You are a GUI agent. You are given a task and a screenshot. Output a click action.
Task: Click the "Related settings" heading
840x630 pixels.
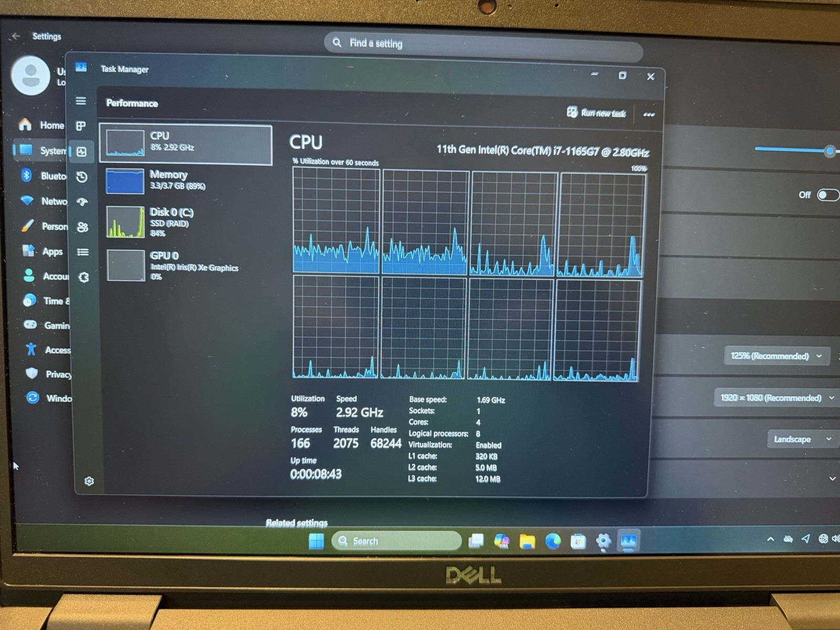coord(297,523)
